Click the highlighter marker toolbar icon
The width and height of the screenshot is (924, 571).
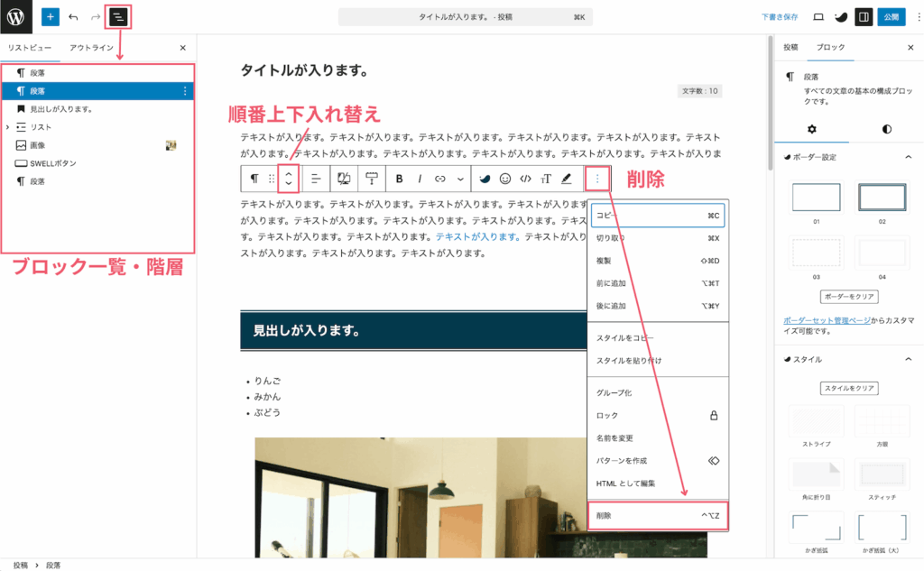[567, 179]
